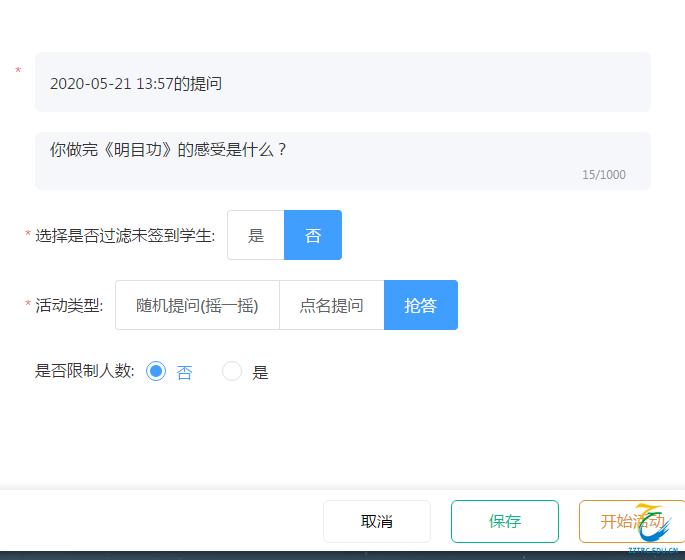This screenshot has height=560, width=685.
Task: Select 否 for filtering unsigned-in students
Action: click(x=313, y=236)
